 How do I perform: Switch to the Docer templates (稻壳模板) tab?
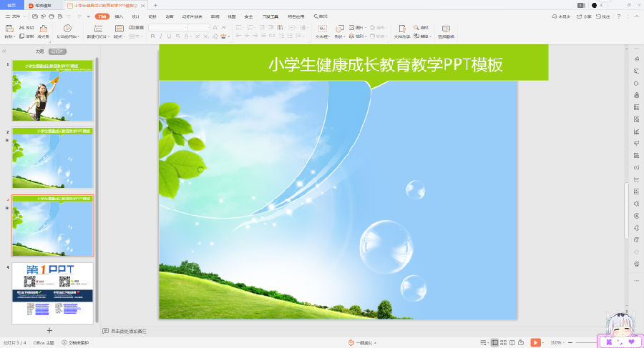[43, 5]
